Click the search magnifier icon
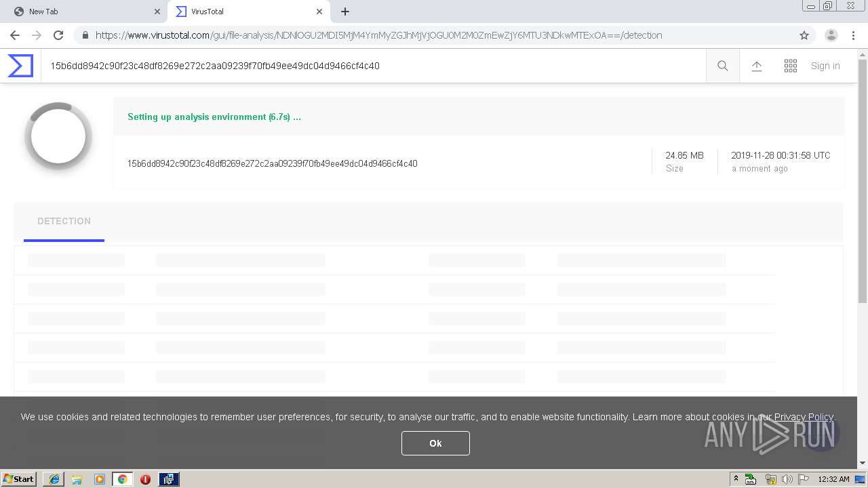The image size is (868, 488). click(723, 66)
